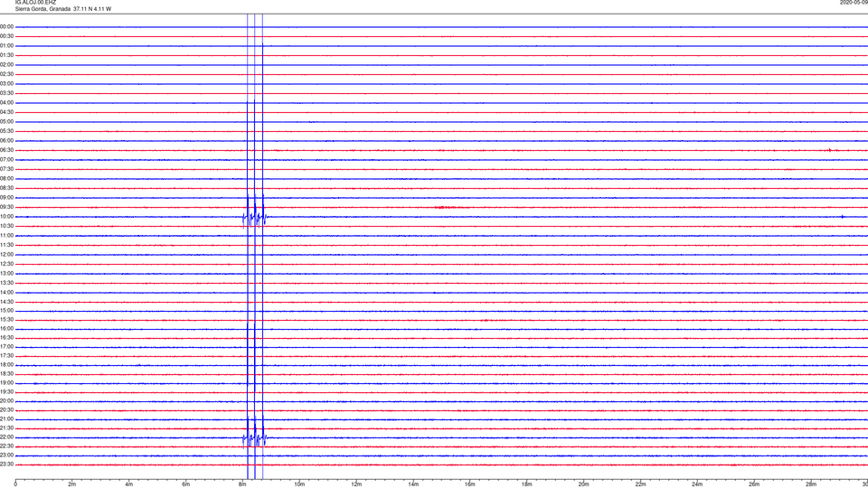This screenshot has width=868, height=488.
Task: Select the 10:00 trace time label
Action: (6, 216)
